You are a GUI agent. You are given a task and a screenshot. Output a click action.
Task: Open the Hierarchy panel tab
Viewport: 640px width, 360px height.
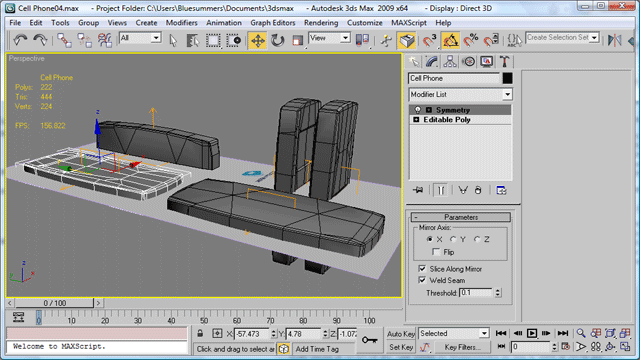pyautogui.click(x=450, y=62)
